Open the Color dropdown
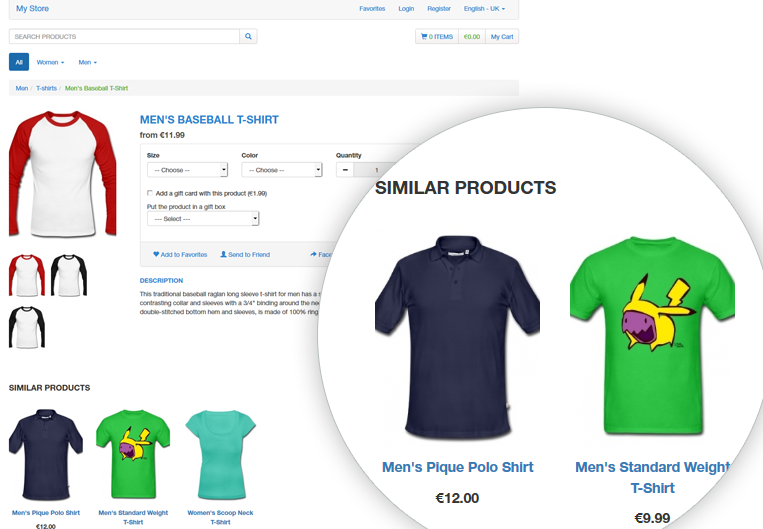Viewport: 763px width, 529px height. 282,170
